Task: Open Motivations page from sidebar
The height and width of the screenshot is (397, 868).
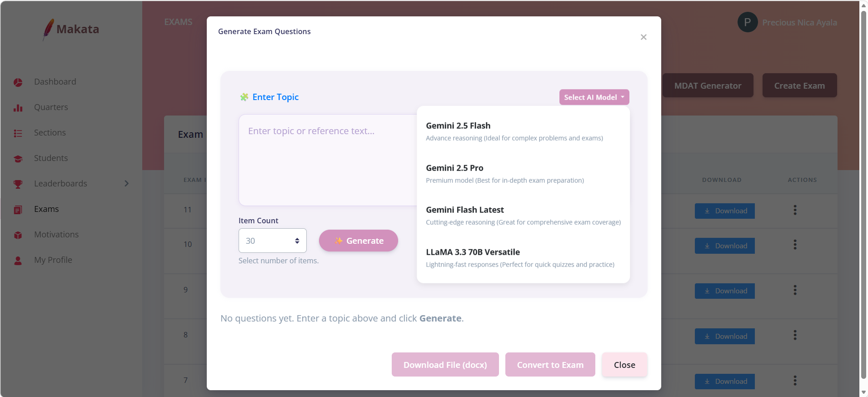Action: (56, 235)
